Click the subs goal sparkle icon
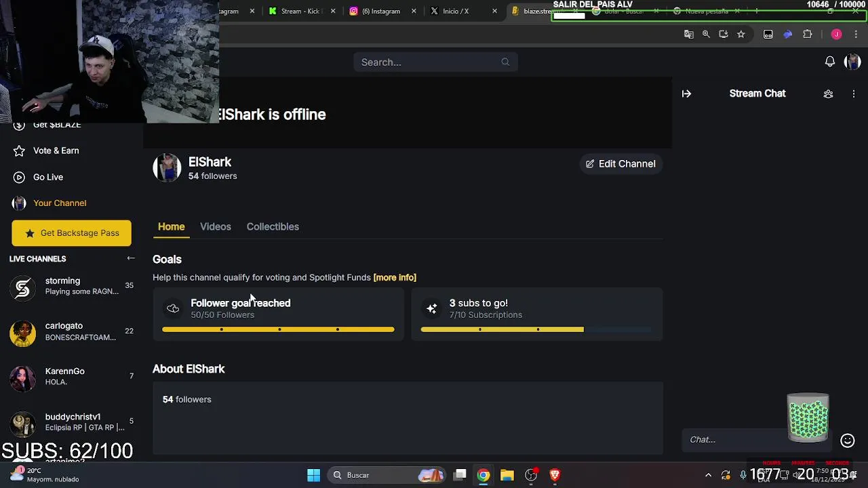Screen dimensions: 868x488 432,309
